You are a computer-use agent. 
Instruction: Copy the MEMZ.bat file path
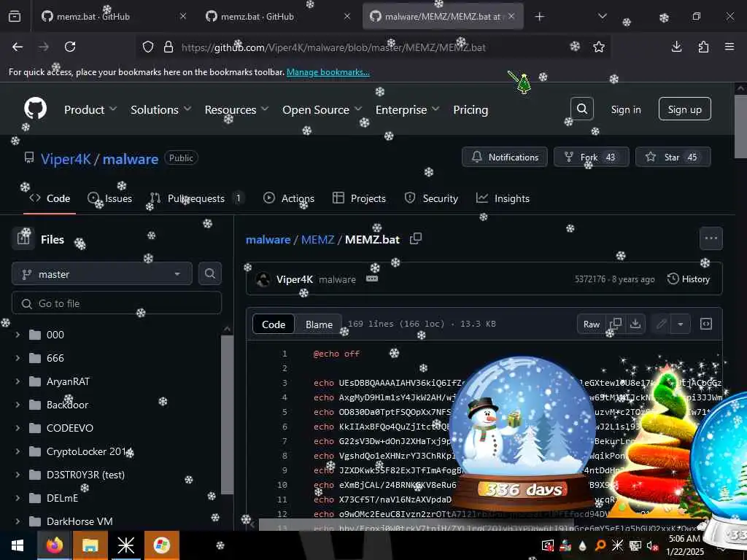[x=416, y=238]
